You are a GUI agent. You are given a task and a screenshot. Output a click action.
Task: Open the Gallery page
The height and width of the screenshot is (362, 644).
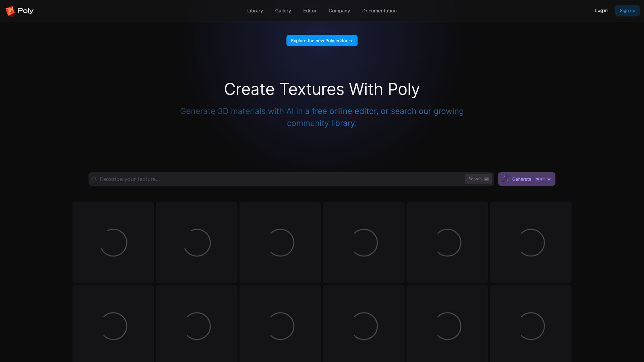(x=283, y=11)
